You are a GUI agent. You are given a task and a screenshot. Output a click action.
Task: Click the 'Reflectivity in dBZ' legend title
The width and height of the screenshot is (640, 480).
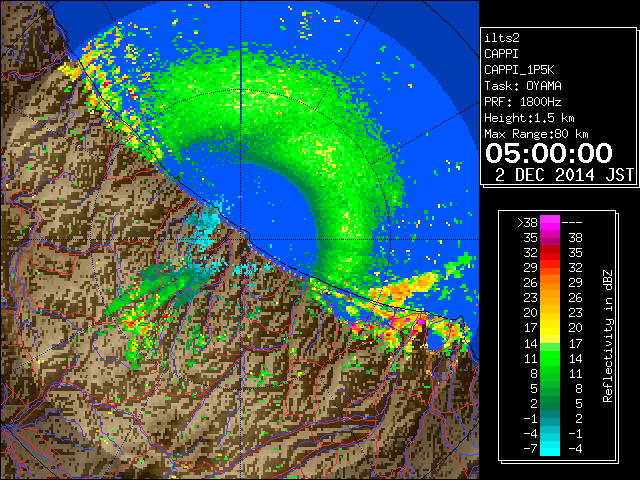(608, 336)
